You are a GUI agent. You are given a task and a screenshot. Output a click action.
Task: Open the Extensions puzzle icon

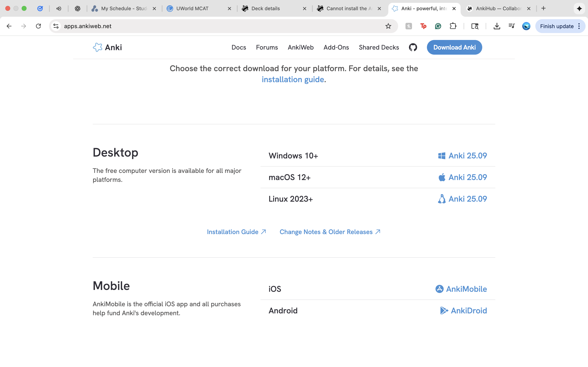pos(453,26)
